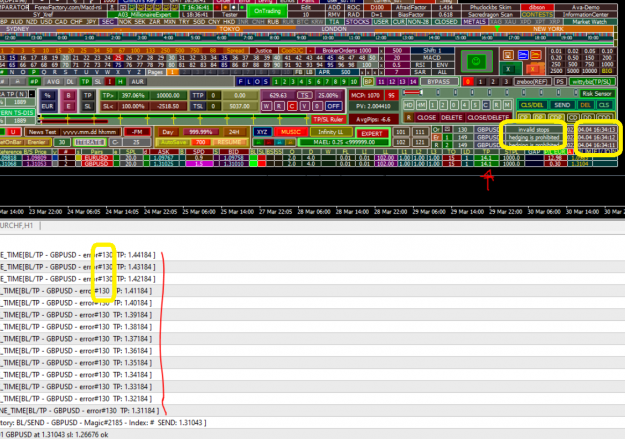Click the D100 button
Viewport: 625px width, 439px height.
point(377,7)
